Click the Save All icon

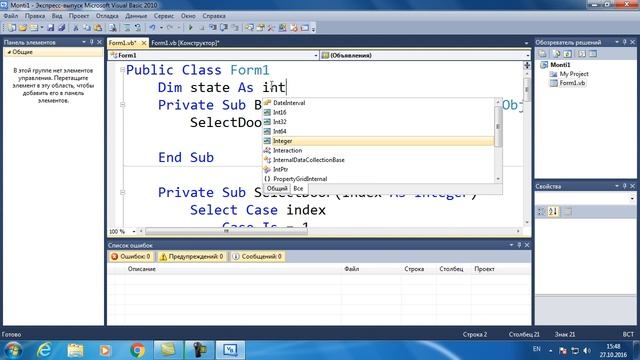[62, 28]
